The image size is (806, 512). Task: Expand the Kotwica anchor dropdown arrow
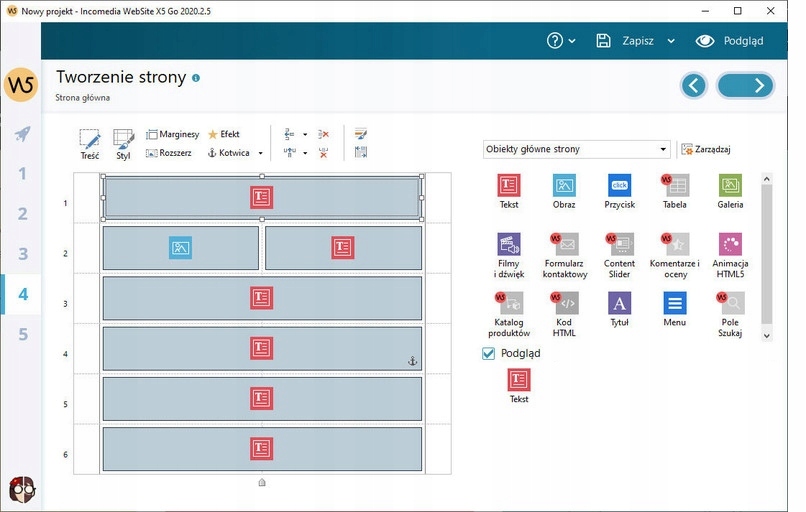261,154
